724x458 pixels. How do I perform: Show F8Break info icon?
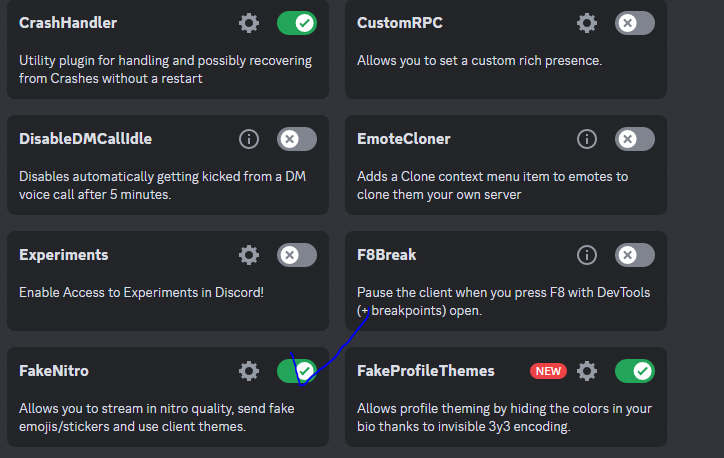click(587, 255)
